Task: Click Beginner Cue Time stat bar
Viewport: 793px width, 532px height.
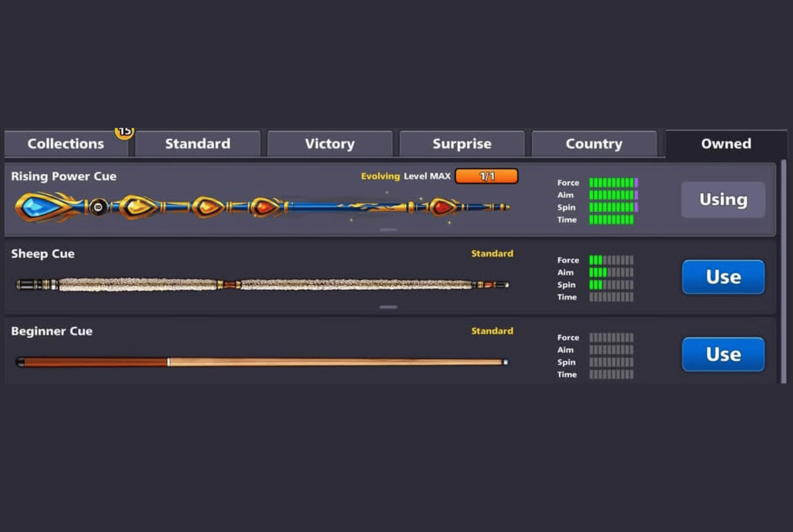Action: point(611,374)
